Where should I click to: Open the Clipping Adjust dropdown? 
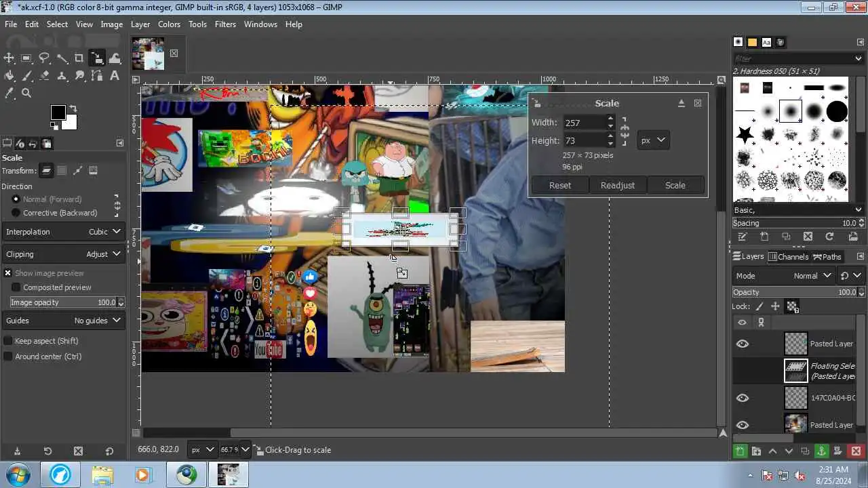63,254
